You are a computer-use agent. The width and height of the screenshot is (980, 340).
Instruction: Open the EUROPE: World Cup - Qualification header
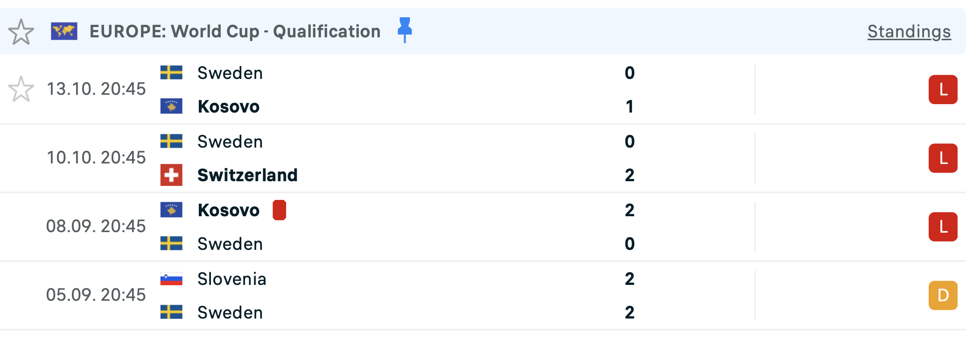(x=235, y=32)
